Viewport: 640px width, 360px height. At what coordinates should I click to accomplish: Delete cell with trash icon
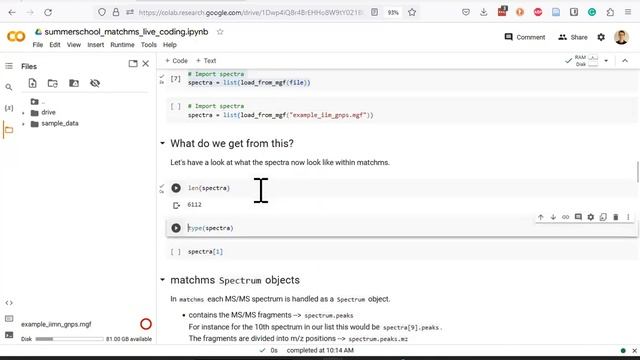[x=616, y=217]
